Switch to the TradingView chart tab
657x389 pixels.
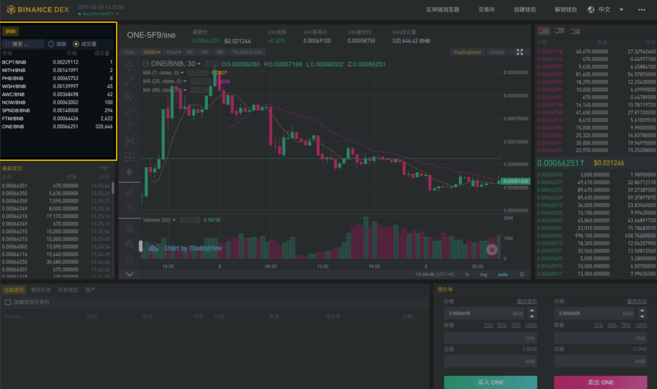click(467, 52)
